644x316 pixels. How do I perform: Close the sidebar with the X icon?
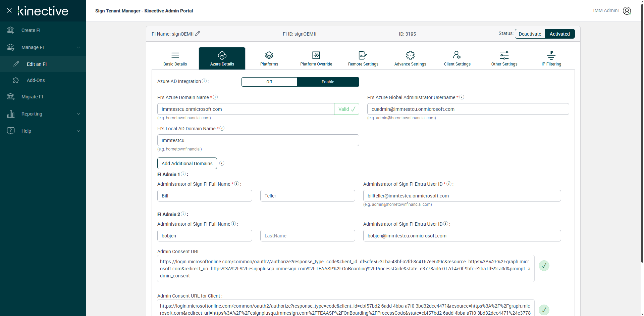(9, 10)
